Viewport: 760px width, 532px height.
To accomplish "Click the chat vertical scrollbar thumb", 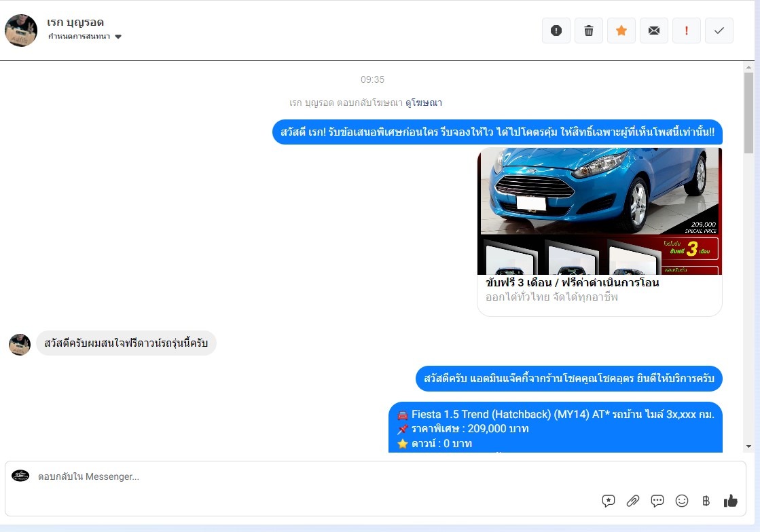I will [749, 113].
